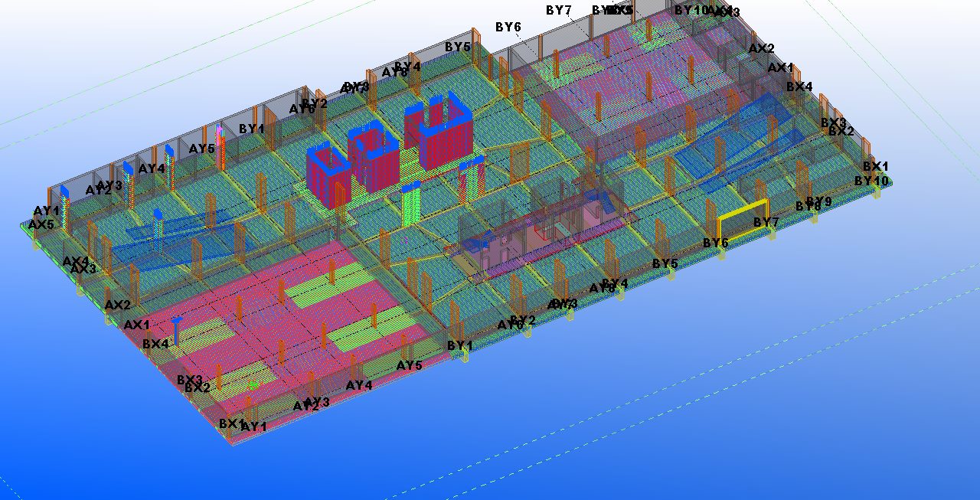Click the AY5 grid label on the rear wall
This screenshot has height=500, width=980.
coord(202,149)
